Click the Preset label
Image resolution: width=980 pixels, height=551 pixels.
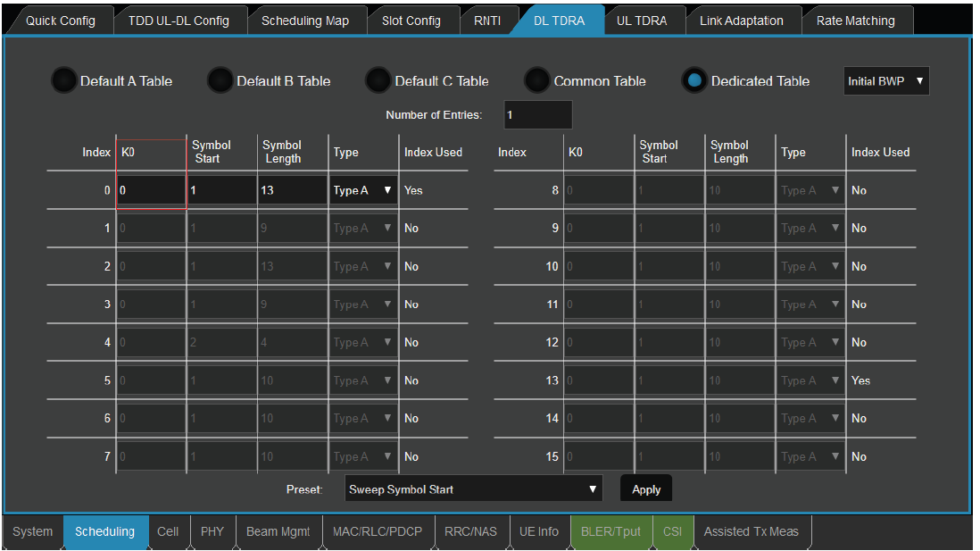pos(304,489)
